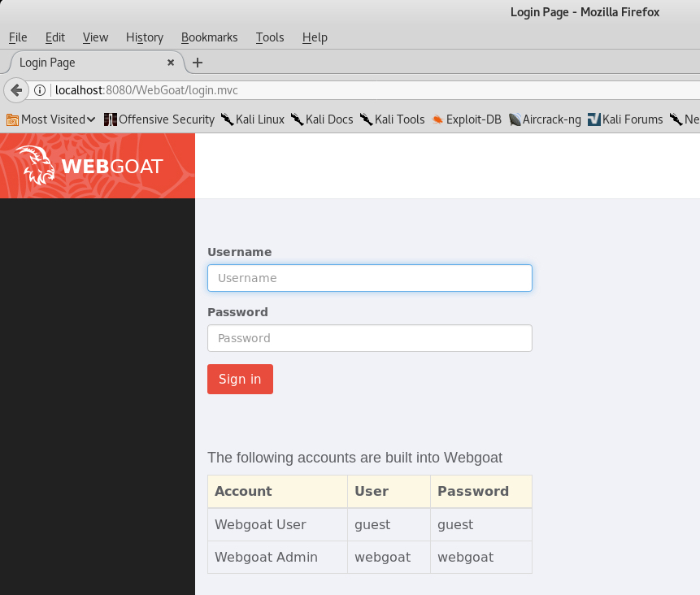Click the guest cell in Password column
This screenshot has width=700, height=595.
tap(481, 524)
